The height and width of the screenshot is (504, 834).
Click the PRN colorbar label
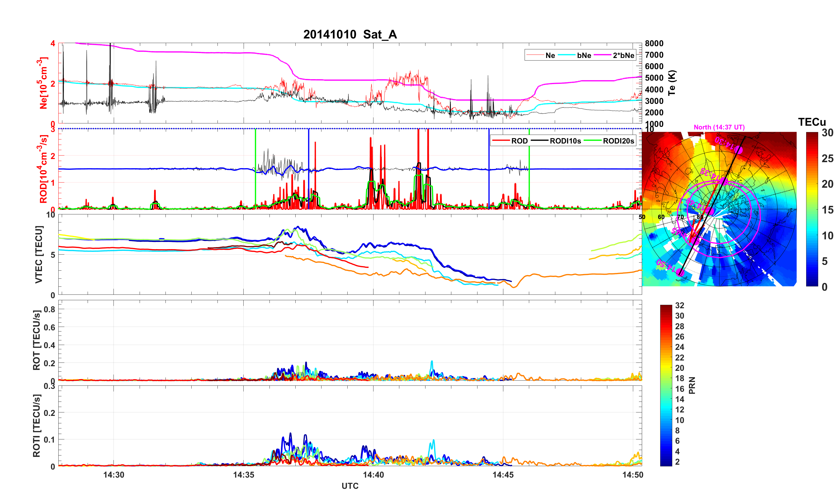(x=692, y=385)
